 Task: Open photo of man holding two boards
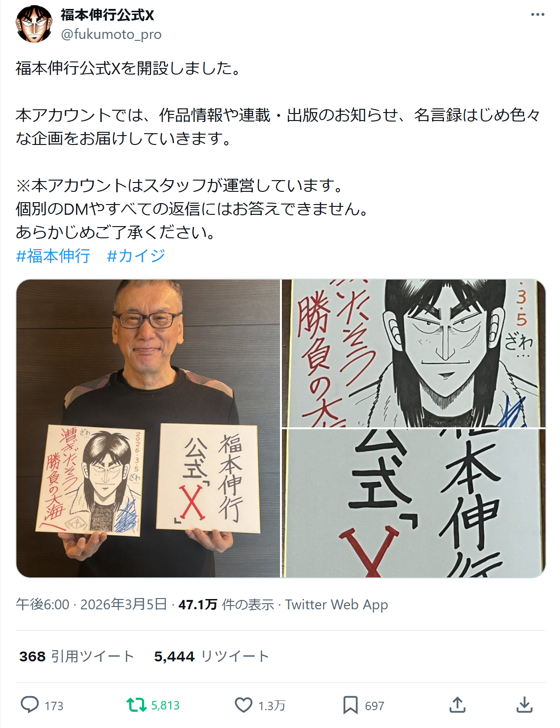148,428
